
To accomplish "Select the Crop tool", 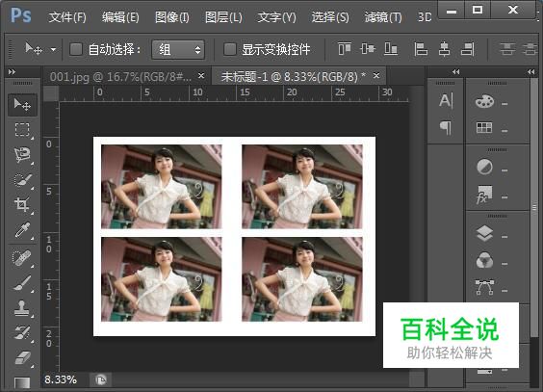I will coord(22,204).
